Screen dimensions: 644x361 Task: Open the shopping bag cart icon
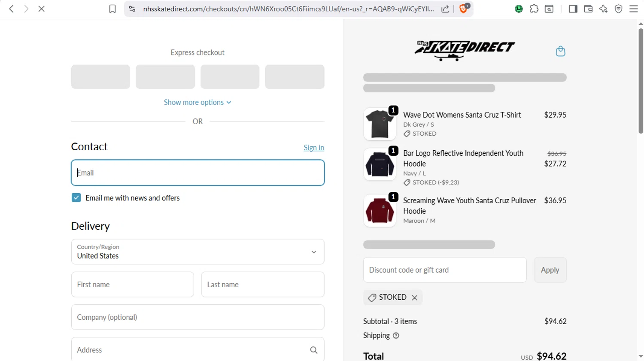560,51
